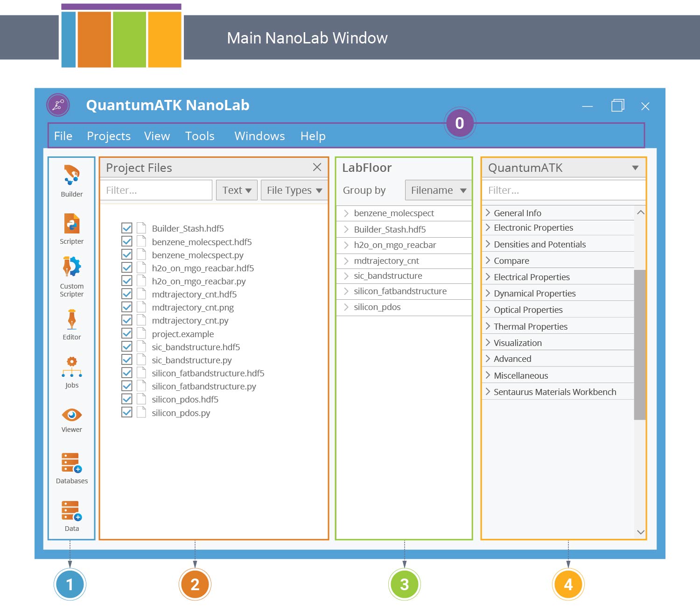Toggle mdtrajectory_cnt.hdf5 checkbox
Viewport: 700px width, 607px height.
tap(126, 294)
